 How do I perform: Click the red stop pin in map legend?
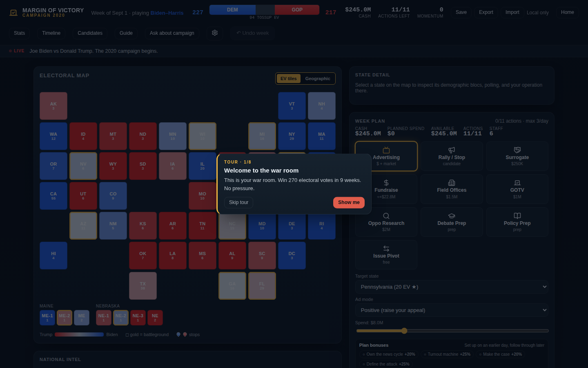pyautogui.click(x=185, y=334)
